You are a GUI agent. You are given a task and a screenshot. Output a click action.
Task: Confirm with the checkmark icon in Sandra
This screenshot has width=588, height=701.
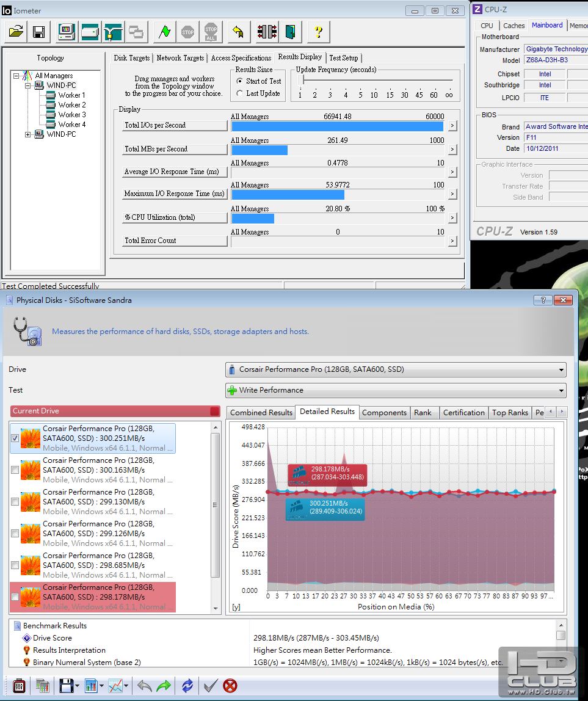click(x=211, y=686)
